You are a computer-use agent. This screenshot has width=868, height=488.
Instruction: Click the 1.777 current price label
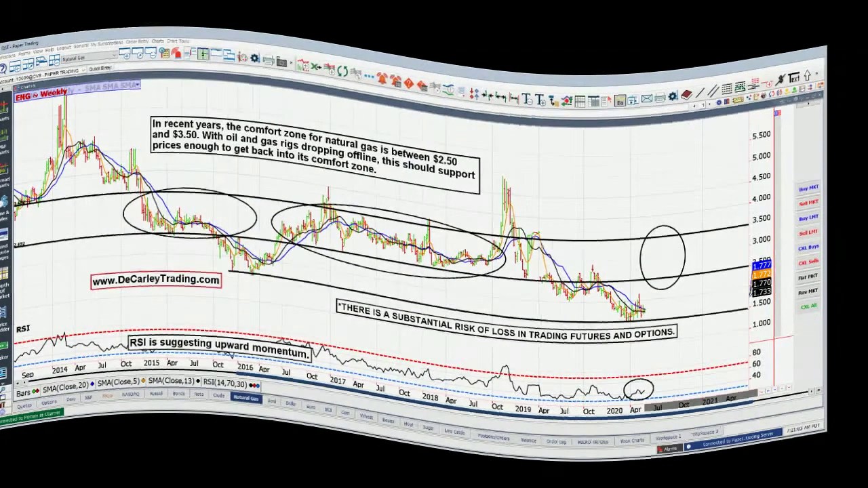762,266
